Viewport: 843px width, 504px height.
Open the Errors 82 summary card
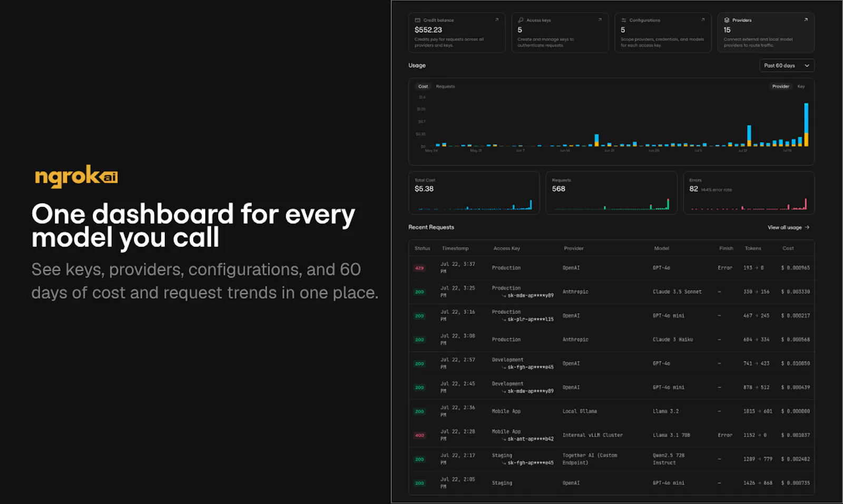(x=749, y=193)
